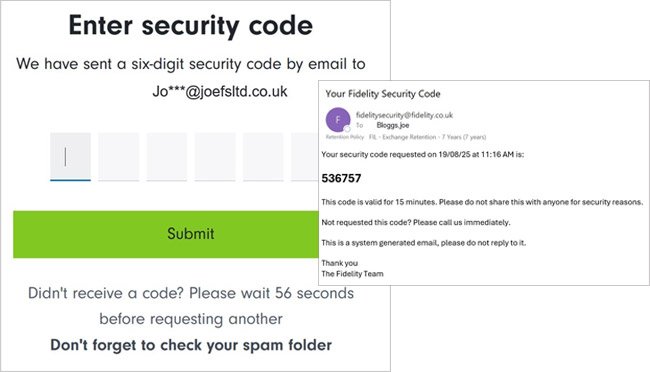650x372 pixels.
Task: Click the check your spam folder reminder
Action: (x=191, y=345)
